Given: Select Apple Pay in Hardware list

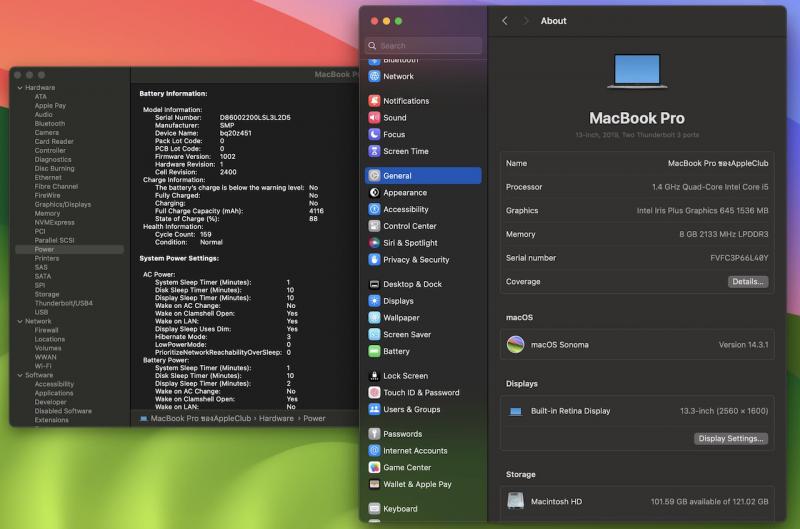Looking at the screenshot, I should tap(50, 106).
